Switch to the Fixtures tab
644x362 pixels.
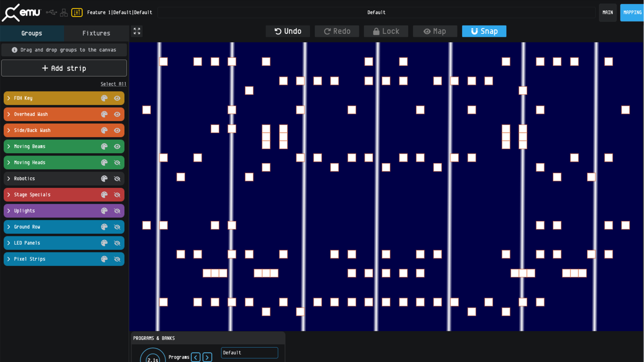(x=96, y=33)
